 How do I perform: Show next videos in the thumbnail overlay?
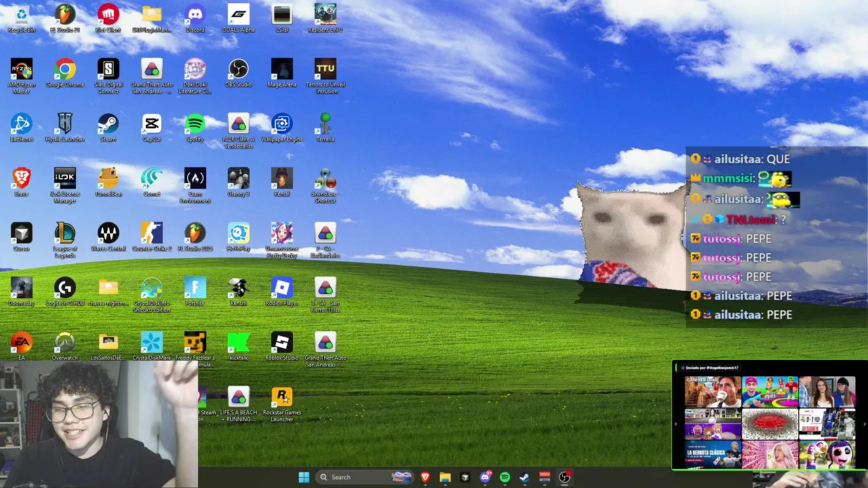(x=863, y=424)
